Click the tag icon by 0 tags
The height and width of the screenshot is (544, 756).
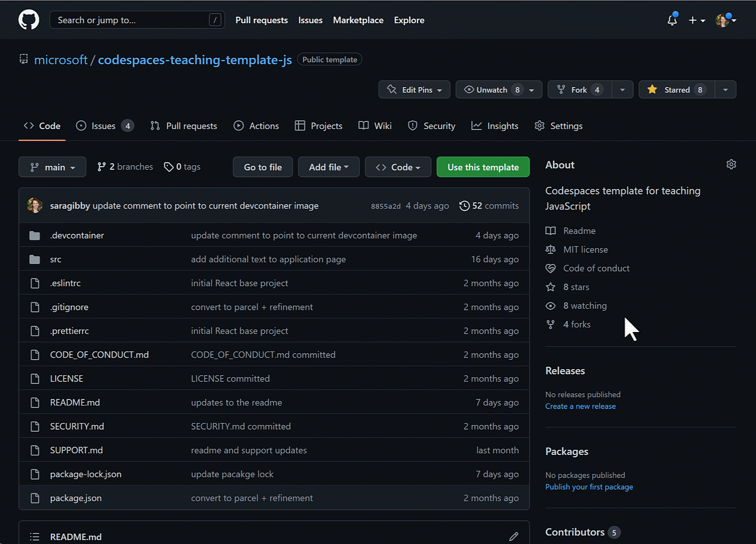pyautogui.click(x=168, y=167)
